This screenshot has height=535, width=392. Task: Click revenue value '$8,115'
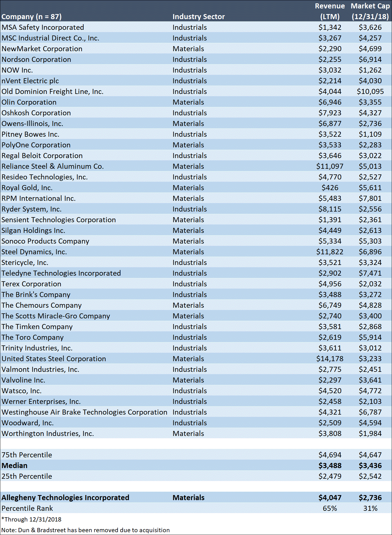click(x=330, y=209)
